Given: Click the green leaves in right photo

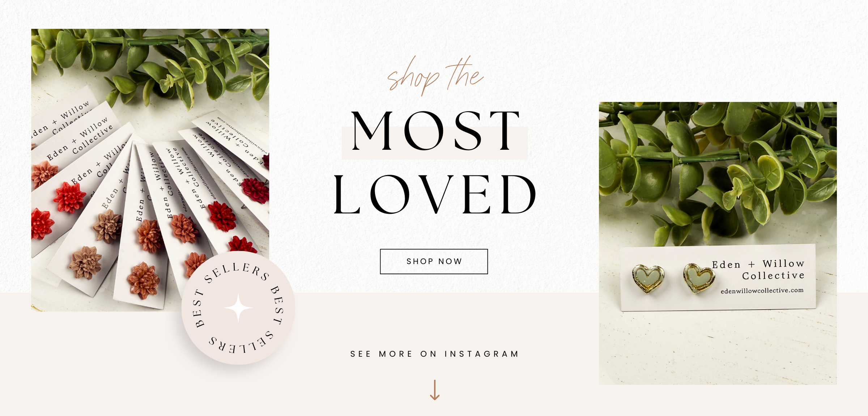Looking at the screenshot, I should tap(718, 170).
